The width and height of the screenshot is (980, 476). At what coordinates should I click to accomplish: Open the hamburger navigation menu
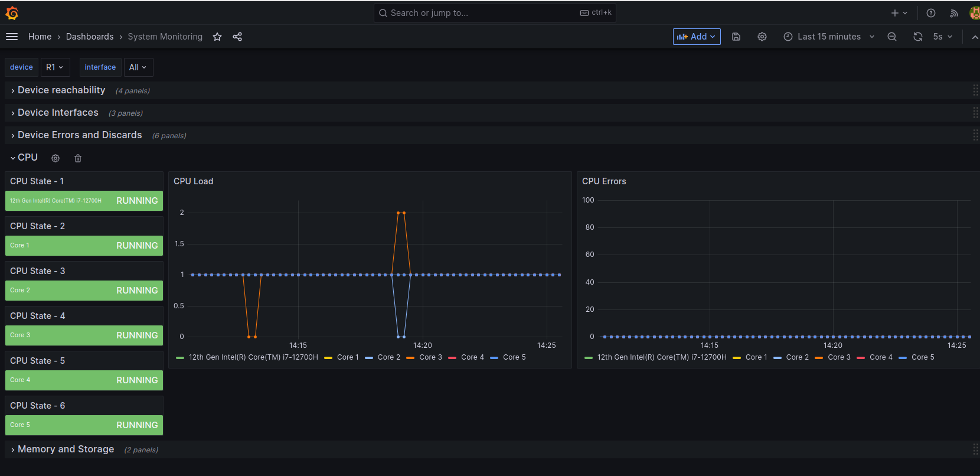[x=12, y=37]
